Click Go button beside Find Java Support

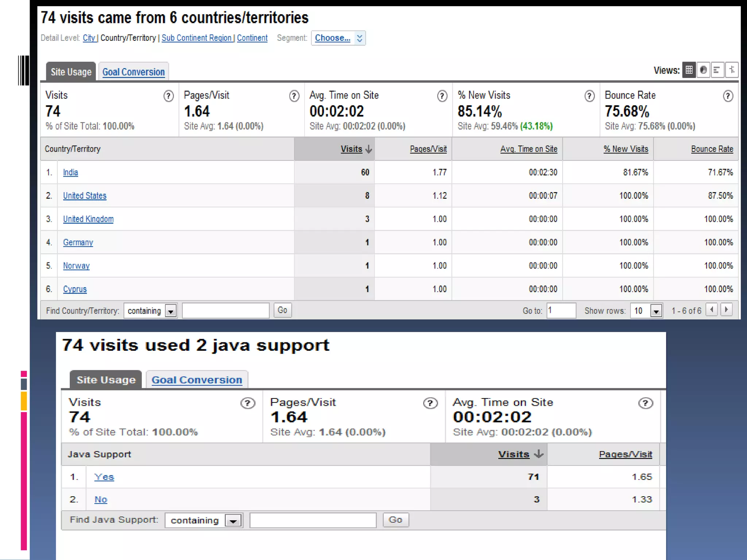click(395, 520)
